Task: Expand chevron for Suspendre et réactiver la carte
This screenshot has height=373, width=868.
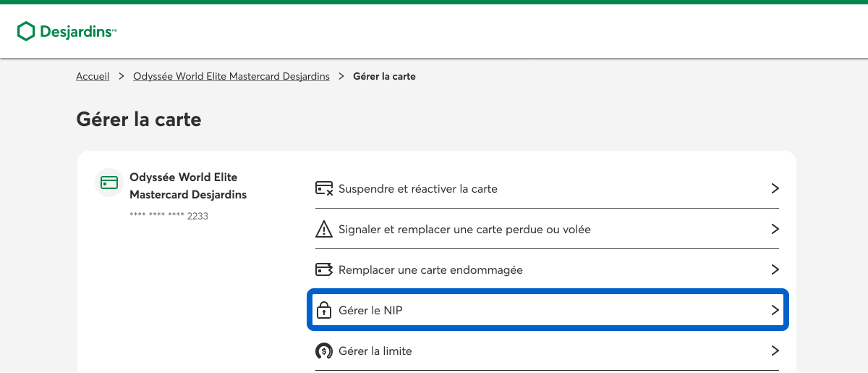Action: point(775,189)
